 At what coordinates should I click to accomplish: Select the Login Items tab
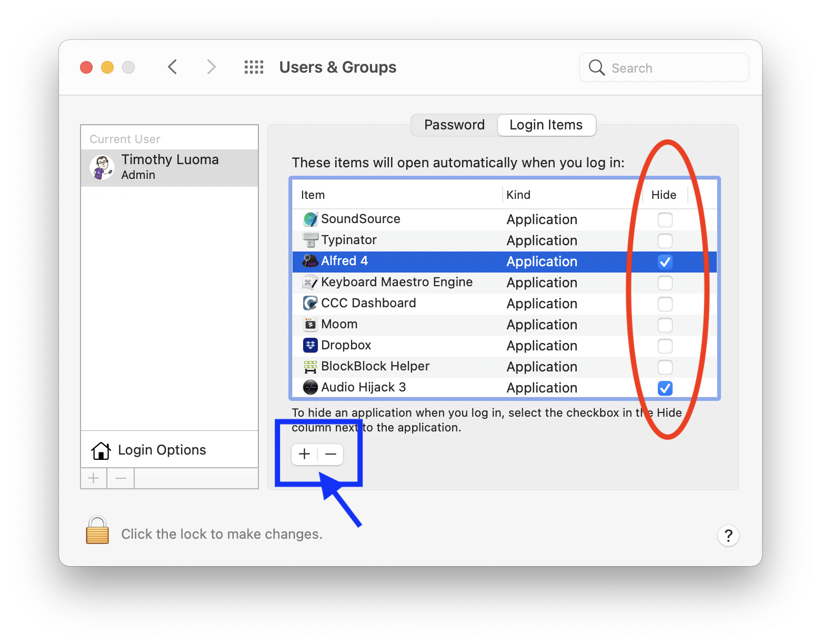546,125
